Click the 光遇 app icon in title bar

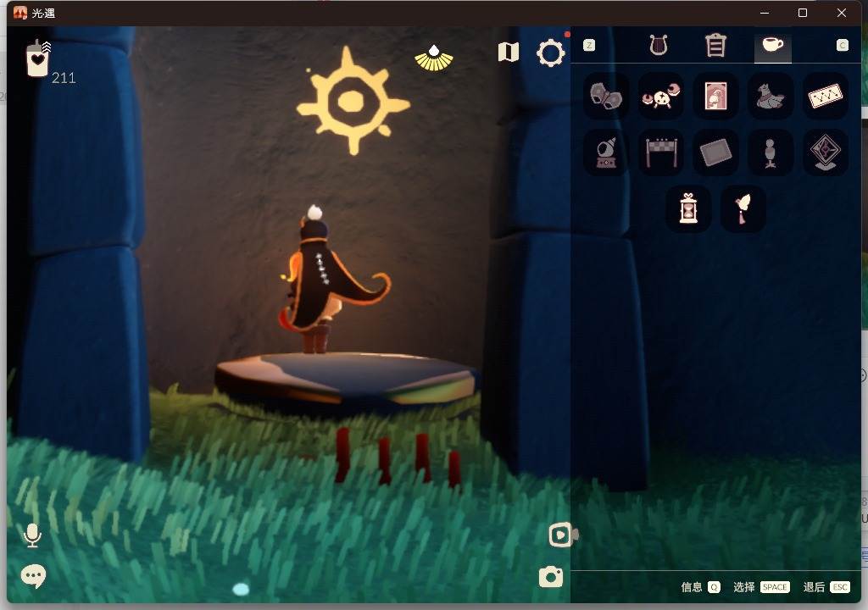click(20, 13)
